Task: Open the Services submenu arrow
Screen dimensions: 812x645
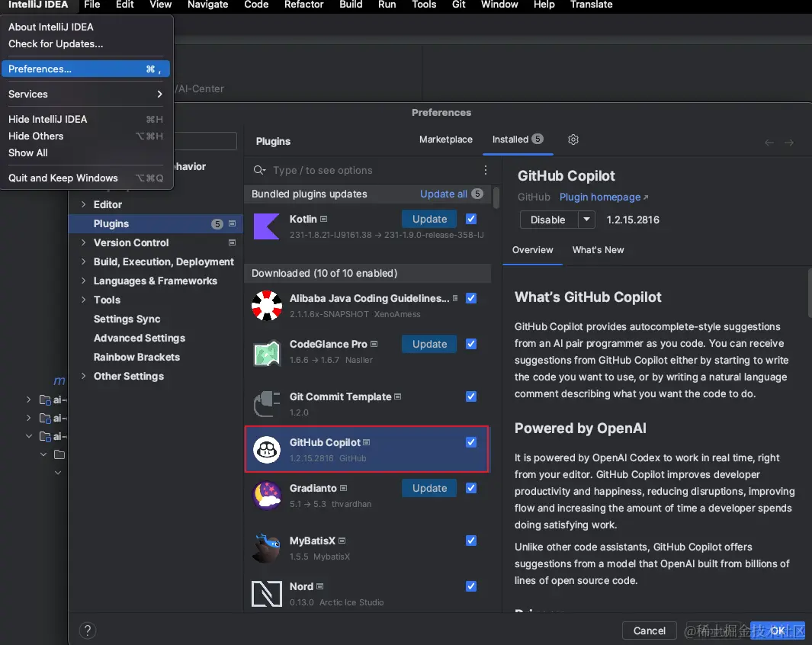Action: point(159,94)
